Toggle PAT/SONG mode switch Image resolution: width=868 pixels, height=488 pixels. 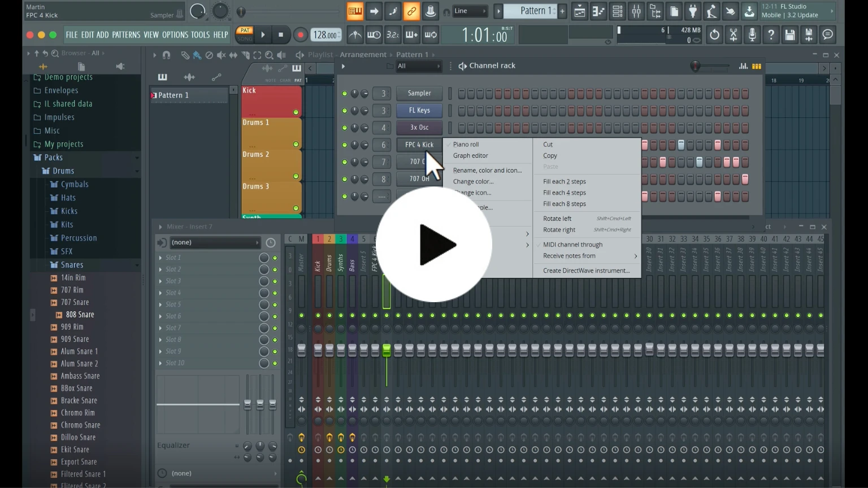[x=245, y=34]
